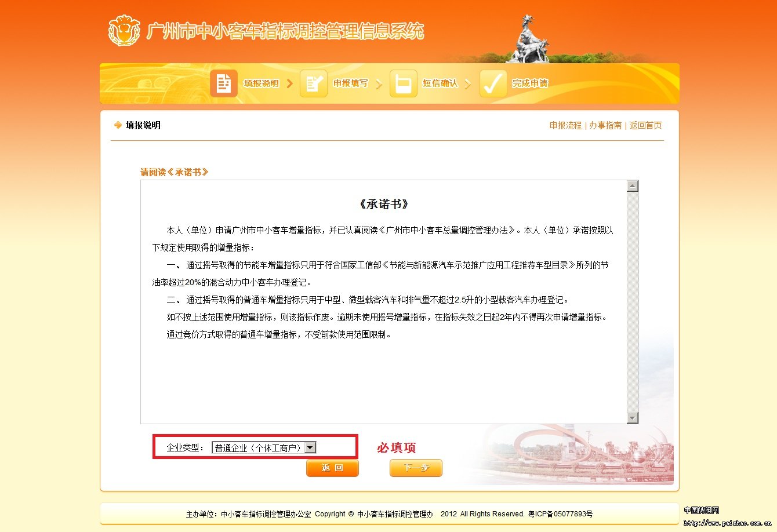Click the site emblem logo in header
The height and width of the screenshot is (532, 777).
coord(124,30)
